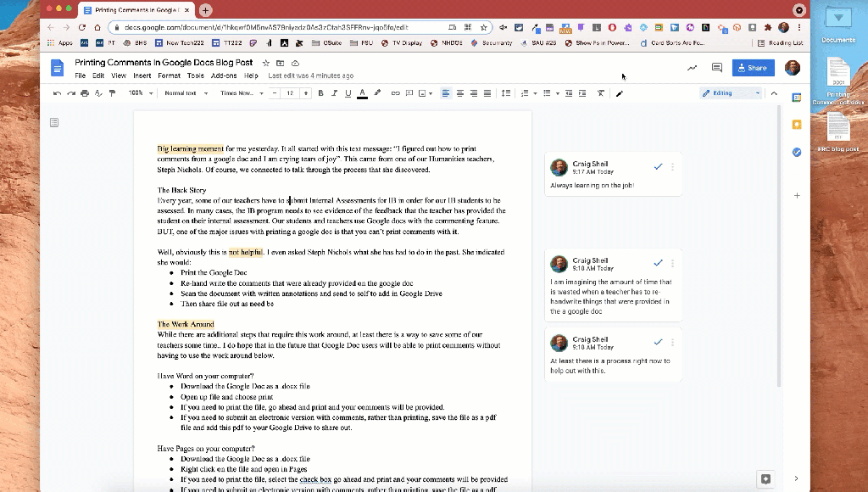The width and height of the screenshot is (868, 492).
Task: Select the paint format tool
Action: tap(112, 93)
